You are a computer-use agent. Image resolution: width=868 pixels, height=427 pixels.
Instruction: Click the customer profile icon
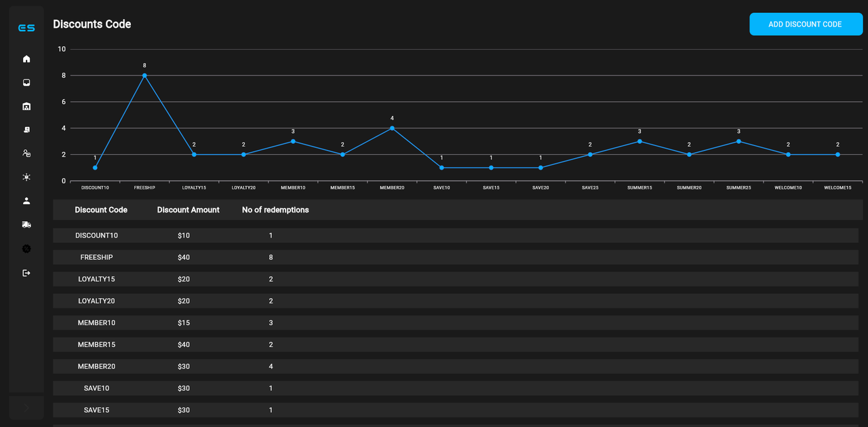click(26, 200)
